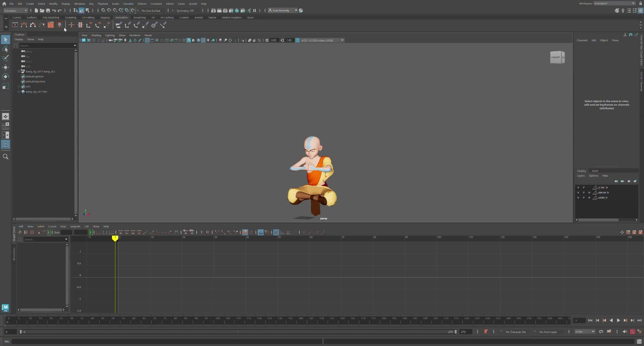Click the magnifier search icon in left sidebar

click(5, 157)
